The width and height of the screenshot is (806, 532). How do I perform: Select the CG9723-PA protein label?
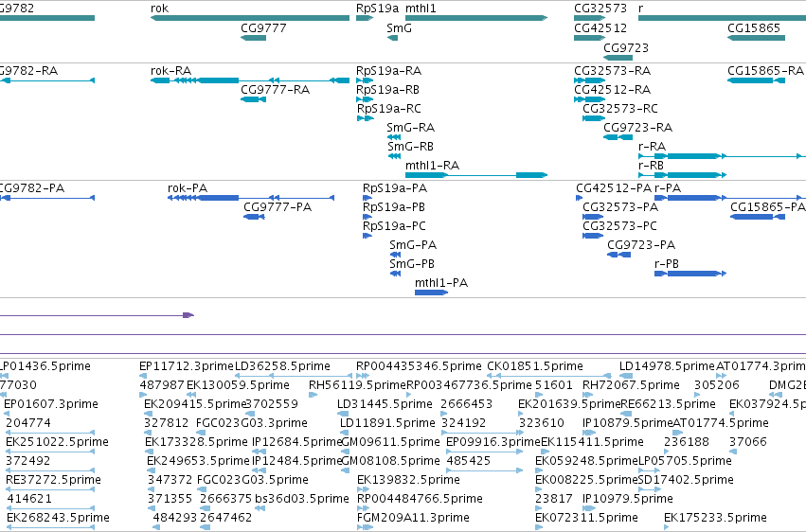click(x=641, y=245)
